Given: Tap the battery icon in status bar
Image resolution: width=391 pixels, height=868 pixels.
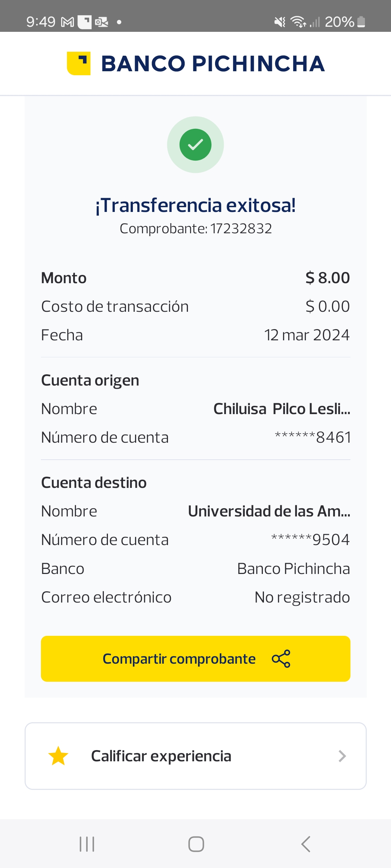Looking at the screenshot, I should [x=361, y=22].
